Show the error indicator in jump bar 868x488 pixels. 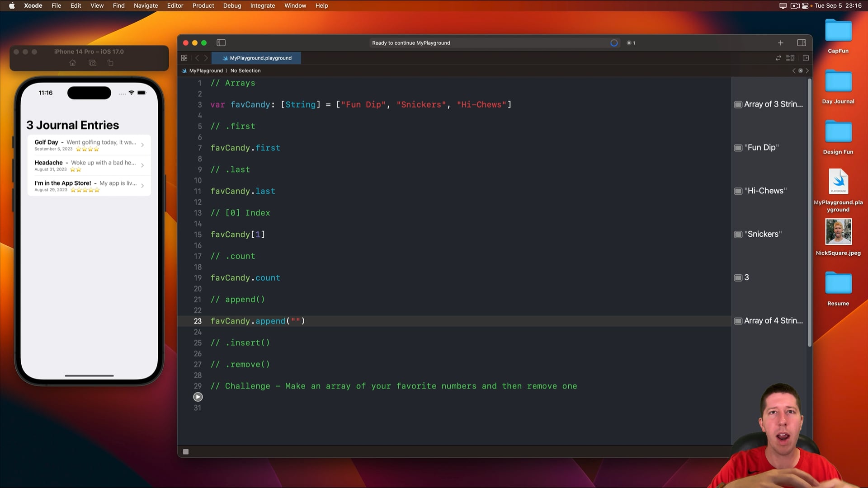click(x=801, y=70)
